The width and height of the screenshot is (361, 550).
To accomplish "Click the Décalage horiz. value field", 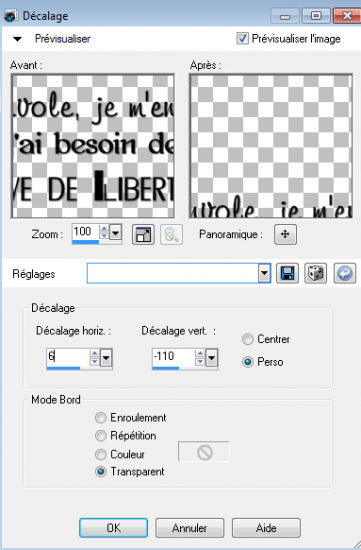I will (x=68, y=357).
